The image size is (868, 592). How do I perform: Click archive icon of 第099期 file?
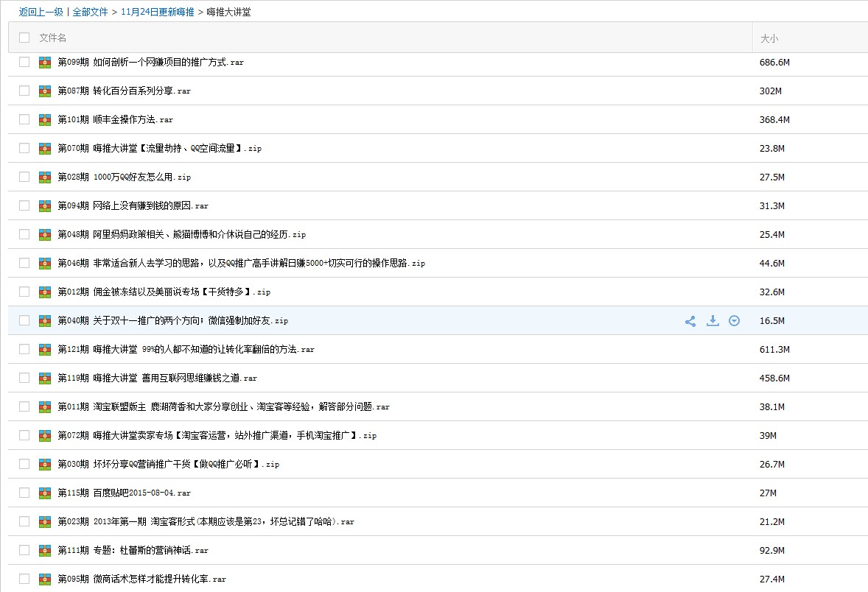coord(45,63)
